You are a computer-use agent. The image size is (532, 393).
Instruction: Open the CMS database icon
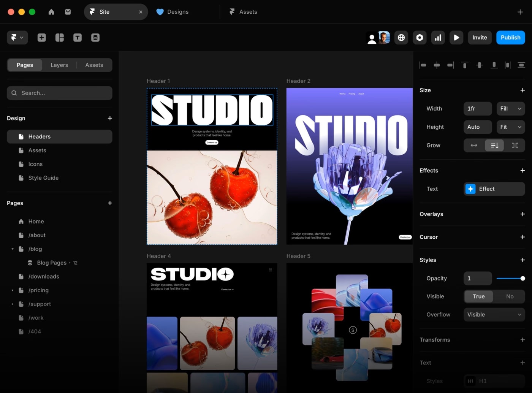[x=95, y=38]
